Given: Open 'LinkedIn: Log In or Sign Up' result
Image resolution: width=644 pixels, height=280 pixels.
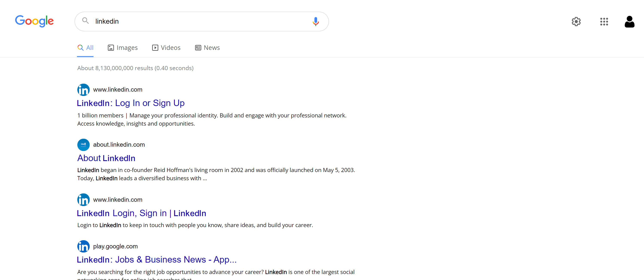Looking at the screenshot, I should (x=131, y=103).
